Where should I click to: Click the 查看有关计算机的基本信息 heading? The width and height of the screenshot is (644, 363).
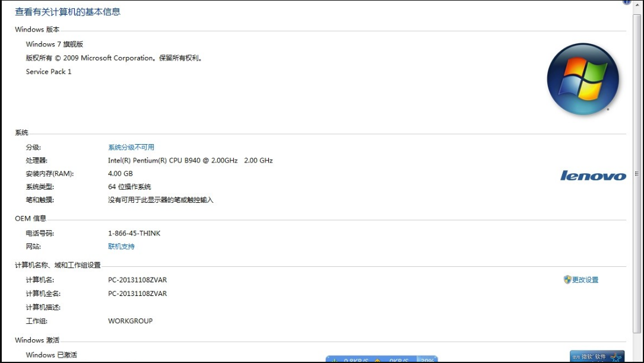coord(68,11)
